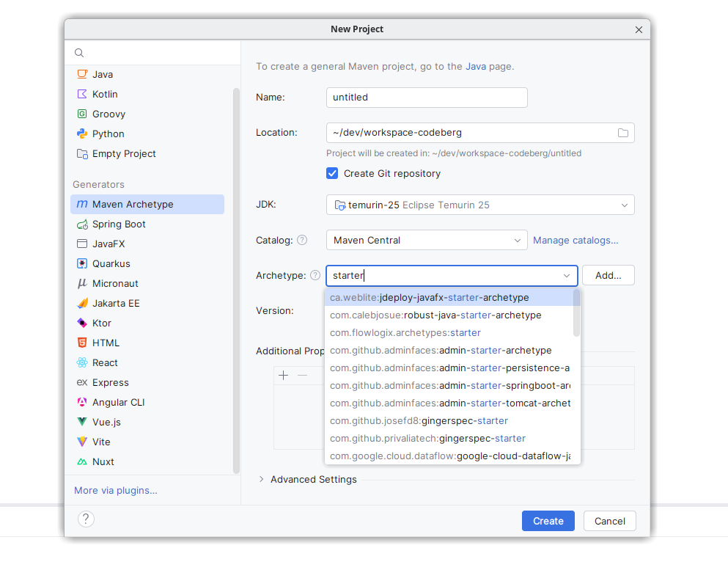Click the folder browse icon in Location
The image size is (728, 570).
coord(622,133)
